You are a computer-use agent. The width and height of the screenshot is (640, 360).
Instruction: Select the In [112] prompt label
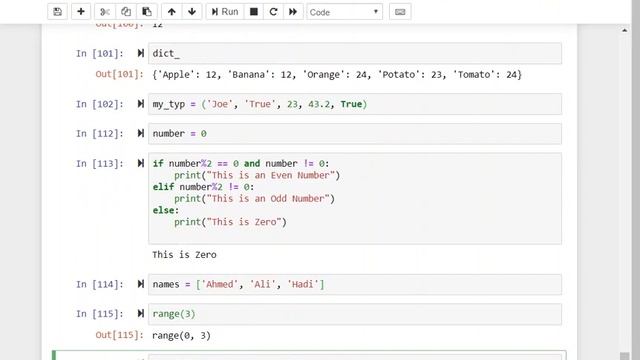click(x=100, y=133)
